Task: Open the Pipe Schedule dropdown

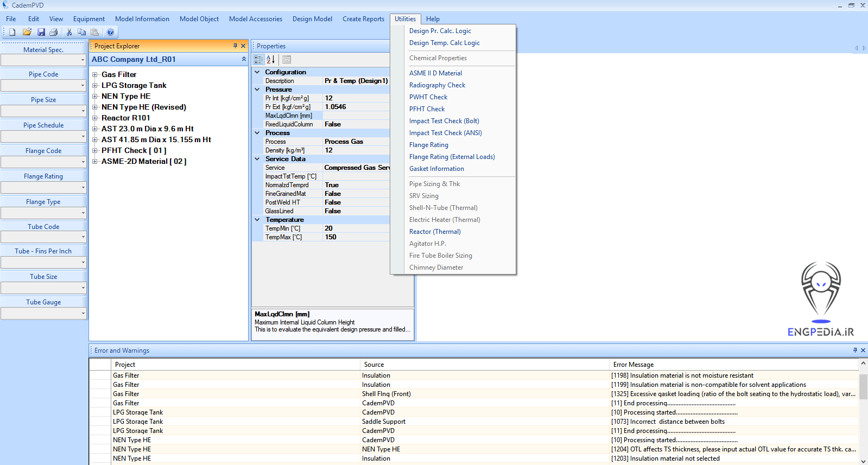Action: [x=83, y=136]
